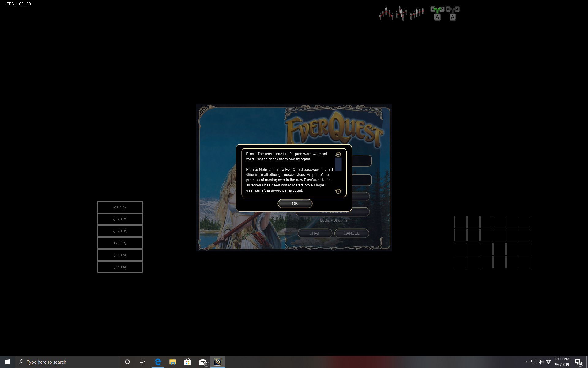The height and width of the screenshot is (368, 588).
Task: Open Task View on the taskbar
Action: (142, 362)
